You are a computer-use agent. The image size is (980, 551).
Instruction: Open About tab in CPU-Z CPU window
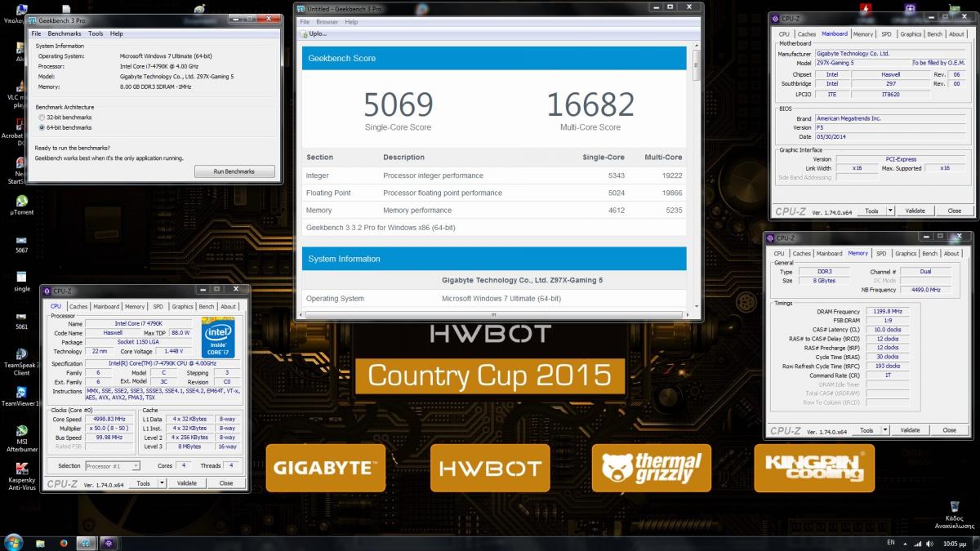point(229,307)
